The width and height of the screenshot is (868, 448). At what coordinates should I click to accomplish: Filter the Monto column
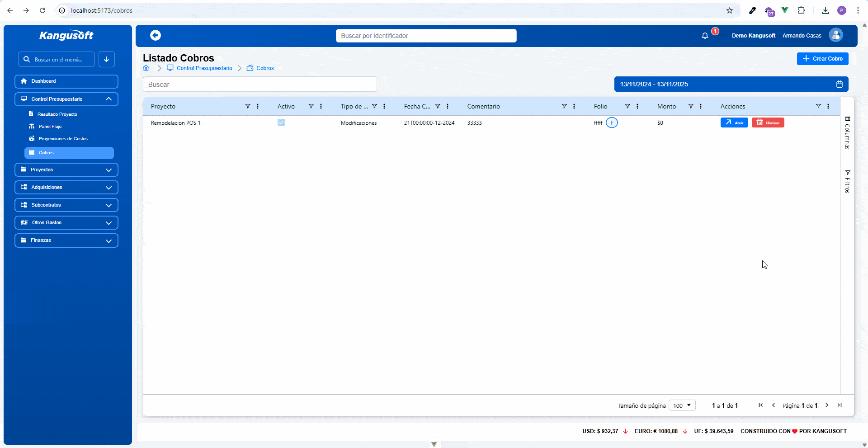pos(691,106)
